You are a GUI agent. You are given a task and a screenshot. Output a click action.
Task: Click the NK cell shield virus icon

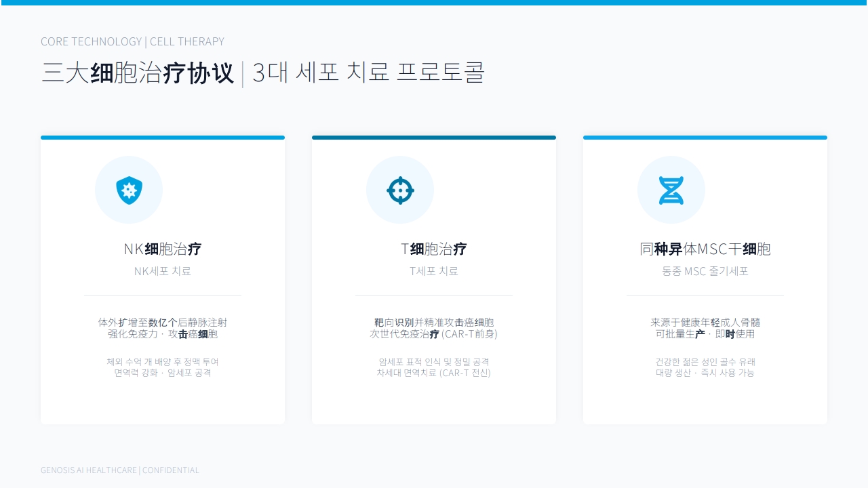tap(129, 190)
